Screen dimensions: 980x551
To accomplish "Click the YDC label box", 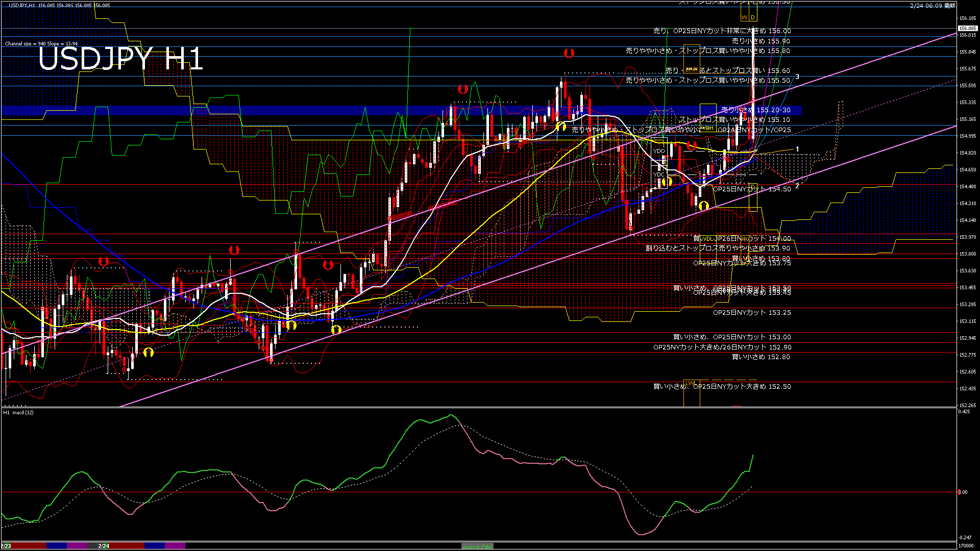I will click(x=659, y=174).
